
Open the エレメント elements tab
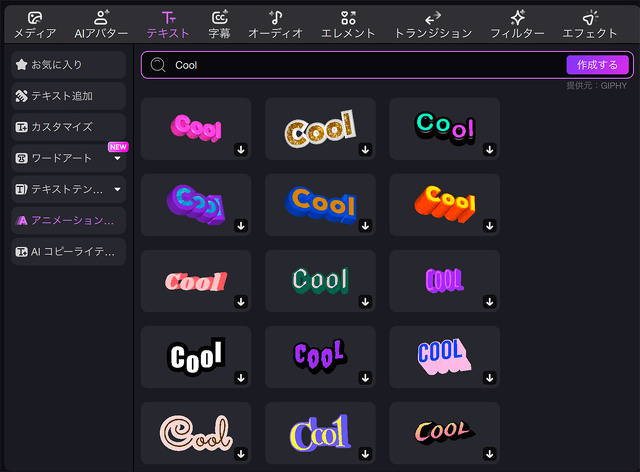[x=348, y=25]
